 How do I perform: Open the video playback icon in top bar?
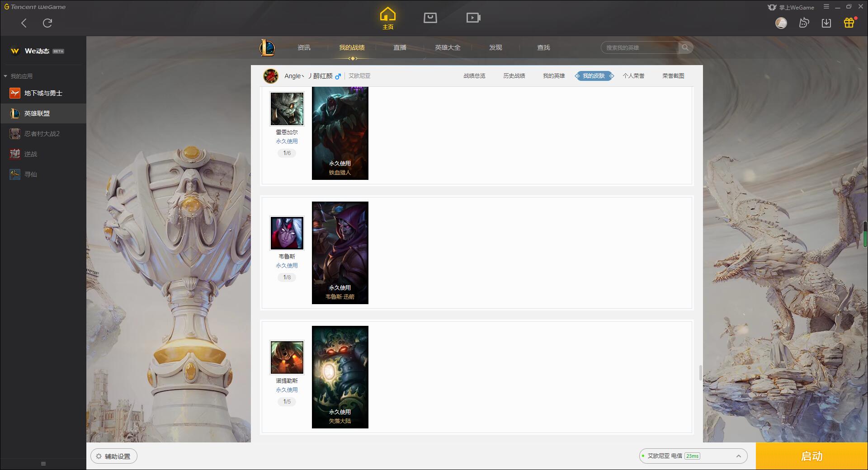tap(473, 18)
